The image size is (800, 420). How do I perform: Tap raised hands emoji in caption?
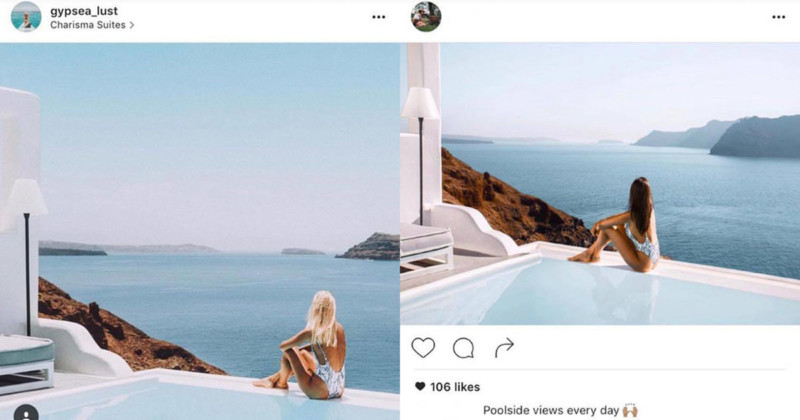630,410
